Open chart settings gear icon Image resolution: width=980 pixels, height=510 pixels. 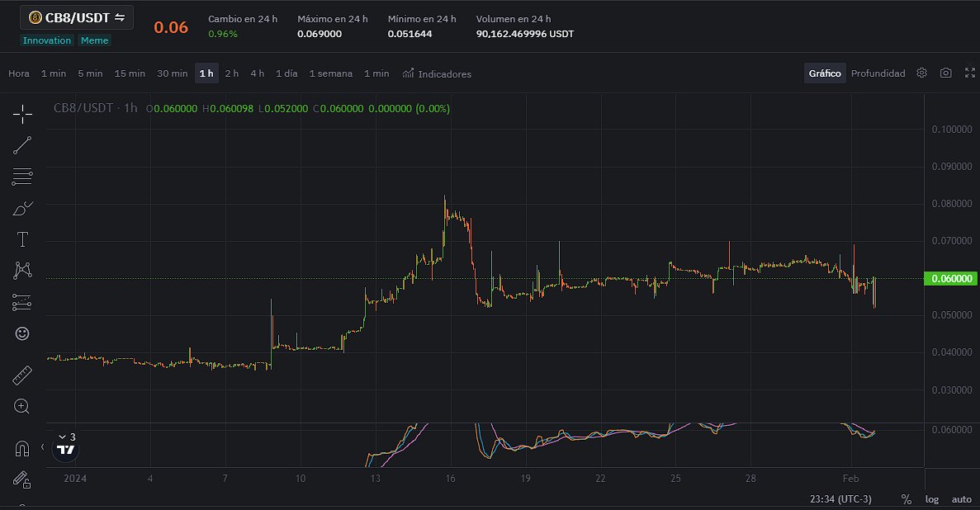(x=922, y=73)
